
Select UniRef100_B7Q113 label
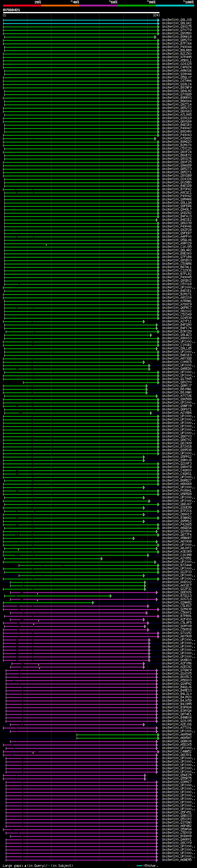[177, 596]
